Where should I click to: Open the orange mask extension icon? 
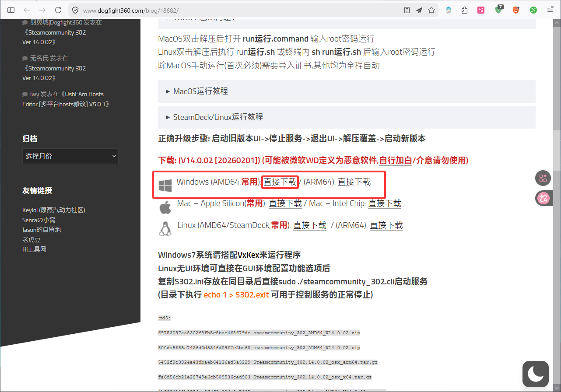[516, 10]
